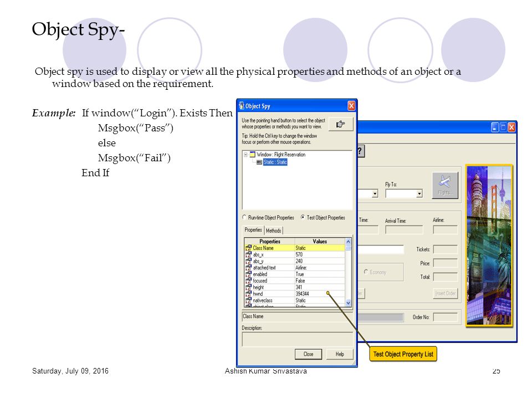Click the Close button in Object Spy
The width and height of the screenshot is (532, 399).
[308, 354]
